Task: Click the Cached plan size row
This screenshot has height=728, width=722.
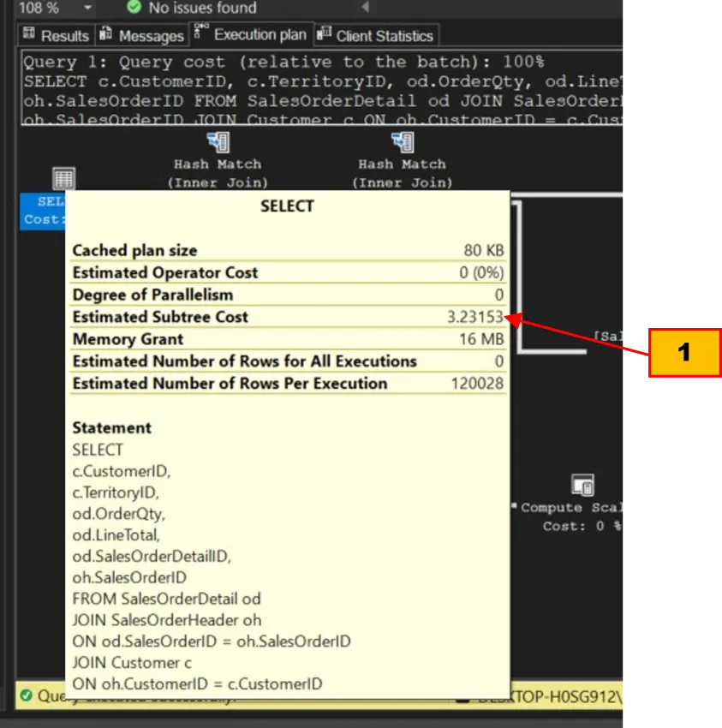Action: pos(288,250)
